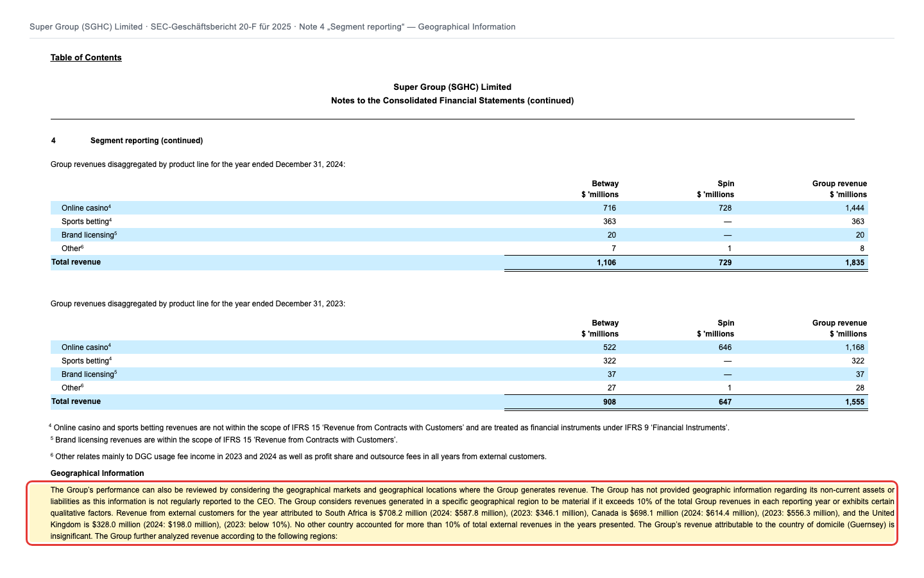Click footnote 5 about brand licensing revenues

pyautogui.click(x=223, y=440)
